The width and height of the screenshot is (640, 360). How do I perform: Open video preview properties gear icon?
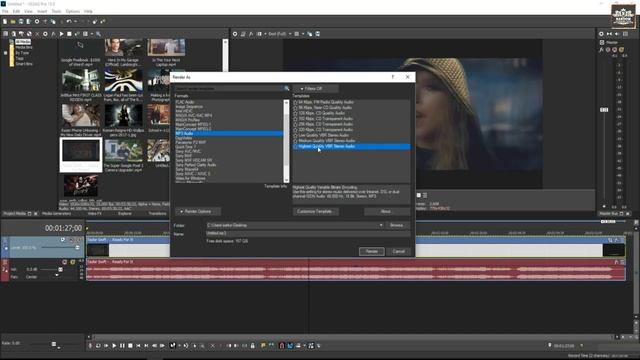235,34
